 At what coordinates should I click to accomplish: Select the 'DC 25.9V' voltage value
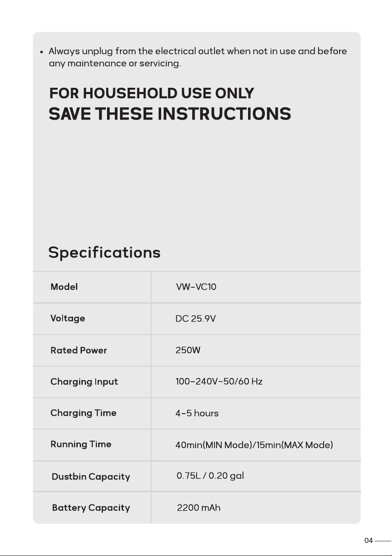(x=196, y=319)
